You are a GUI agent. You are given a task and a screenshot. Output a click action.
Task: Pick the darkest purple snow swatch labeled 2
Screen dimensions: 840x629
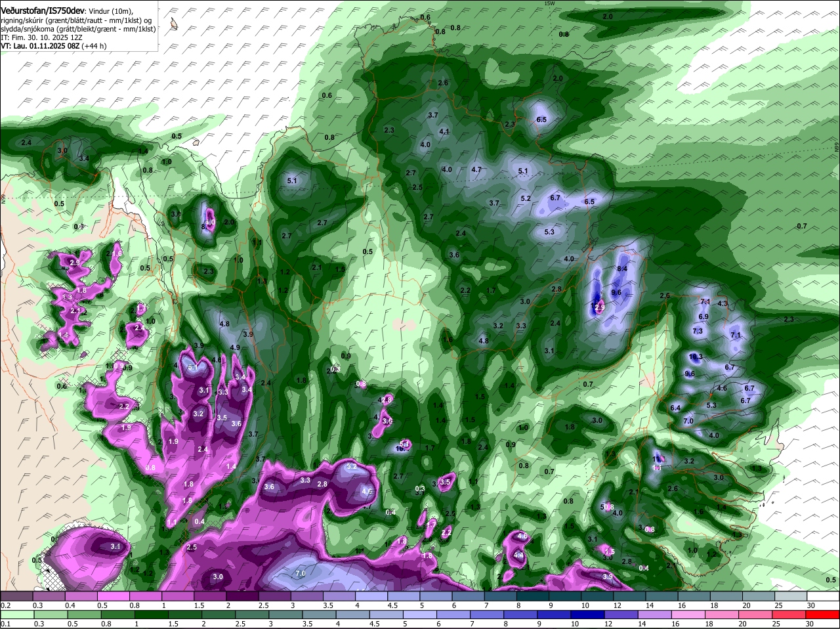(242, 596)
